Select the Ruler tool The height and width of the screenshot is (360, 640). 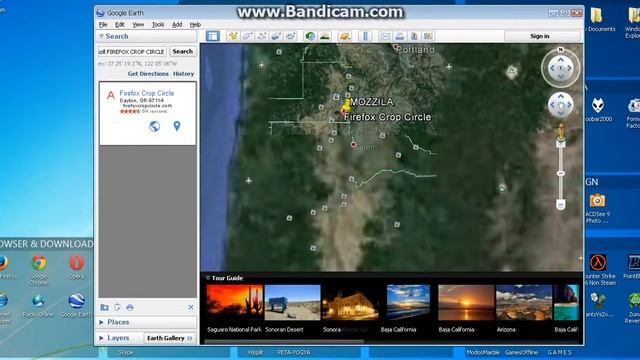365,36
